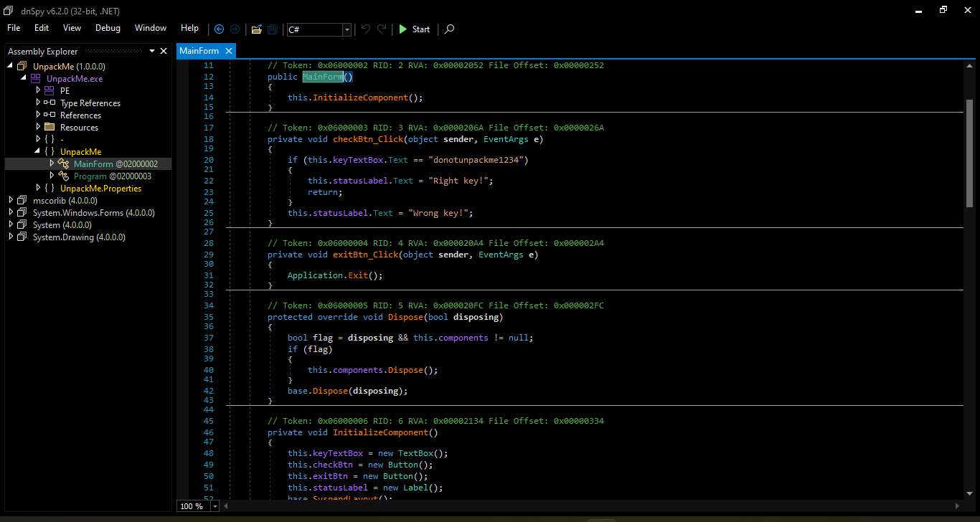Screen dimensions: 980x522
Task: Open an assembly with the open file icon
Action: click(x=256, y=29)
